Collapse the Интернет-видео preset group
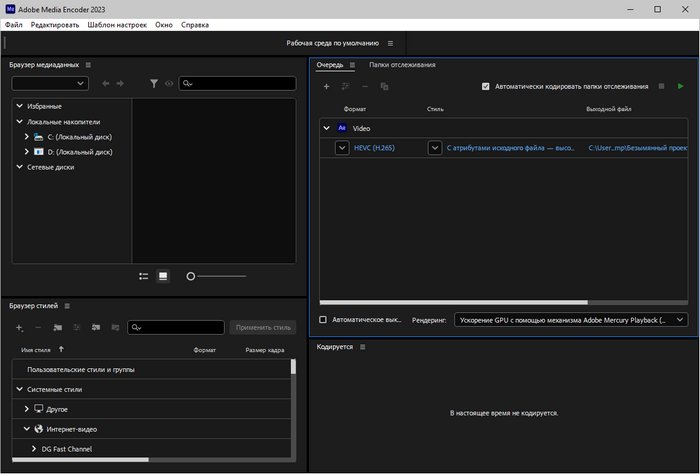700x474 pixels. 26,429
